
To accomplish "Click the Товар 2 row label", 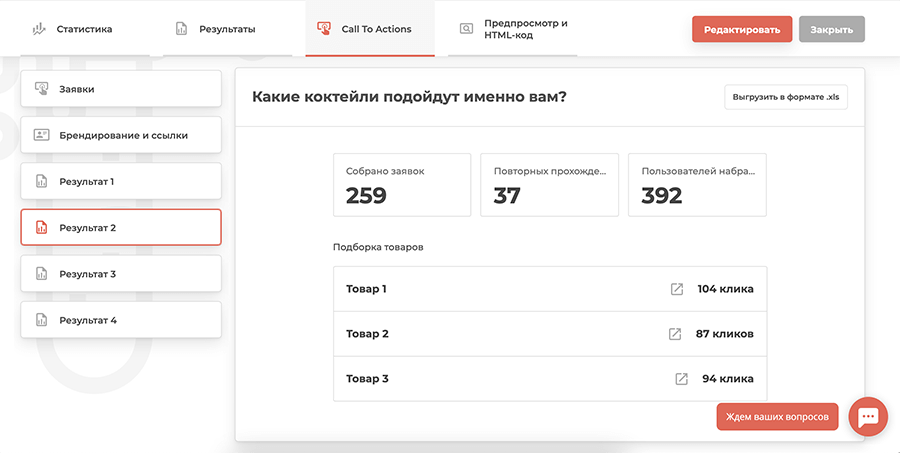I will coord(367,334).
